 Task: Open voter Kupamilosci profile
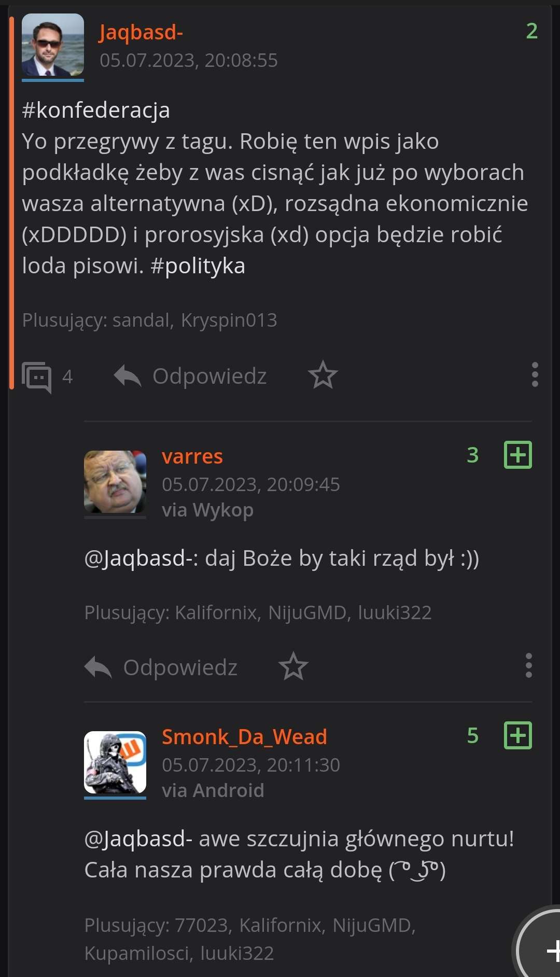(136, 953)
